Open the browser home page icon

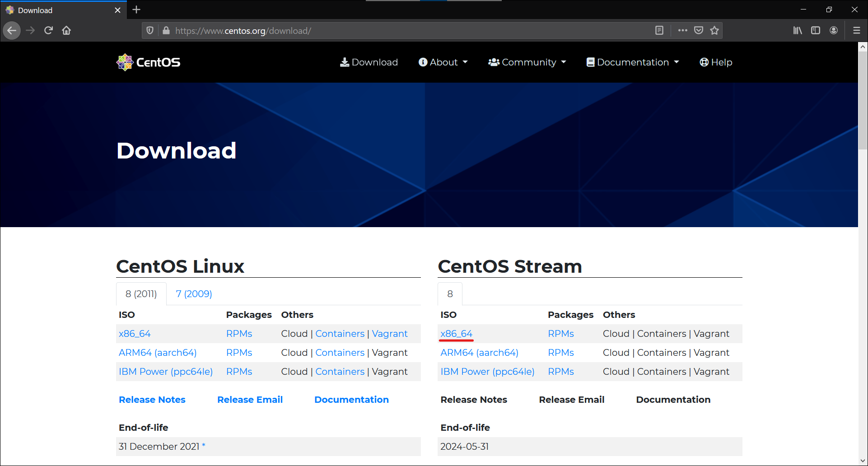coord(66,31)
